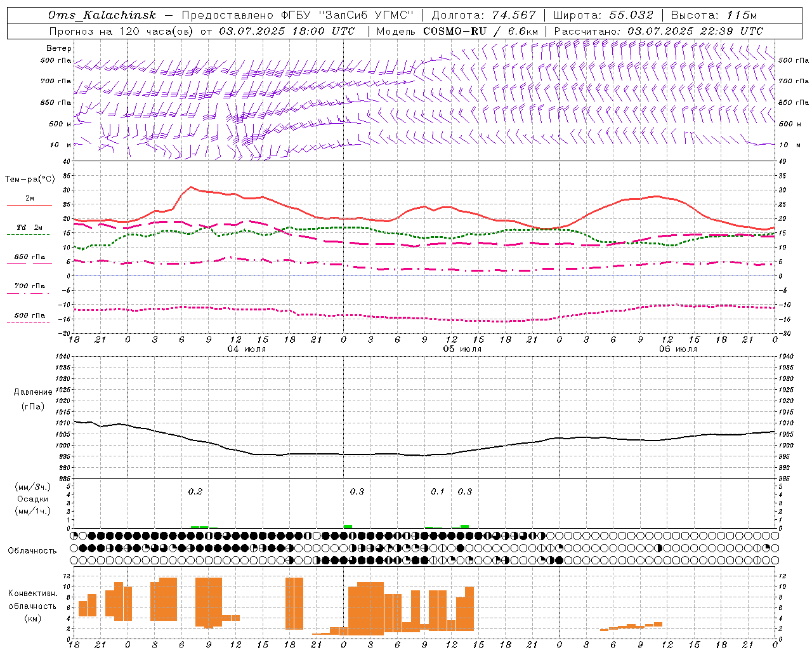This screenshot has width=812, height=650.
Task: Select the COSMO-RU / 6.6км model label
Action: (x=480, y=31)
